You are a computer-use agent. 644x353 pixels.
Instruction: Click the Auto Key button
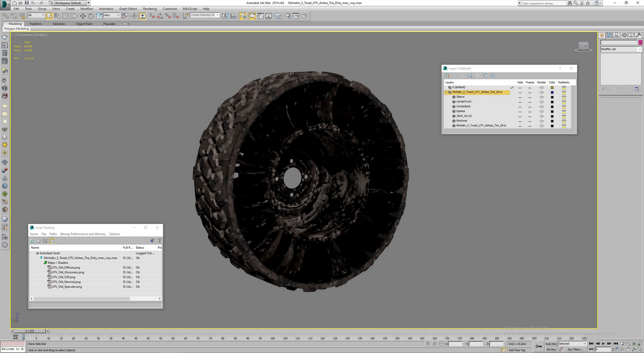tap(551, 344)
